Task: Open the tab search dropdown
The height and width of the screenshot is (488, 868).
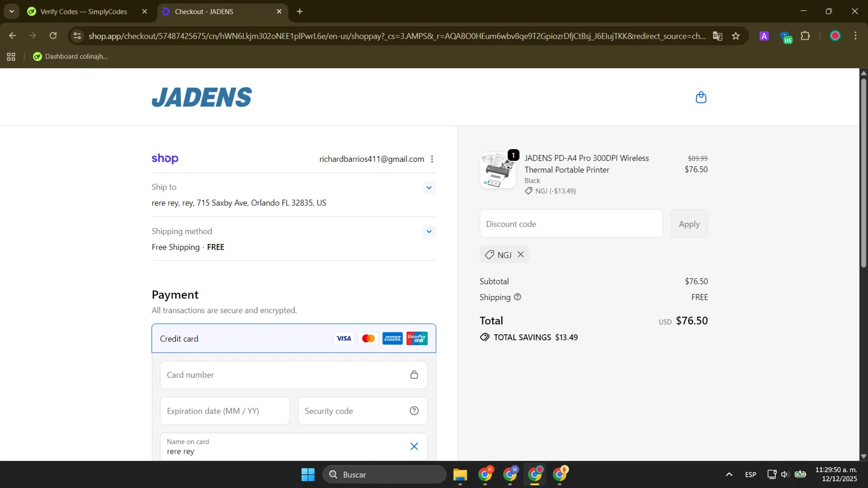Action: pyautogui.click(x=12, y=12)
